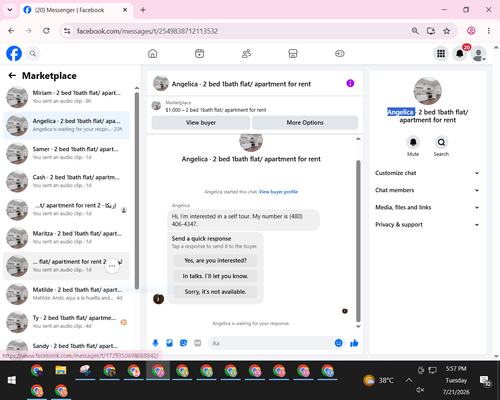Open weather widget showing 38°C
Image resolution: width=500 pixels, height=400 pixels.
(378, 380)
